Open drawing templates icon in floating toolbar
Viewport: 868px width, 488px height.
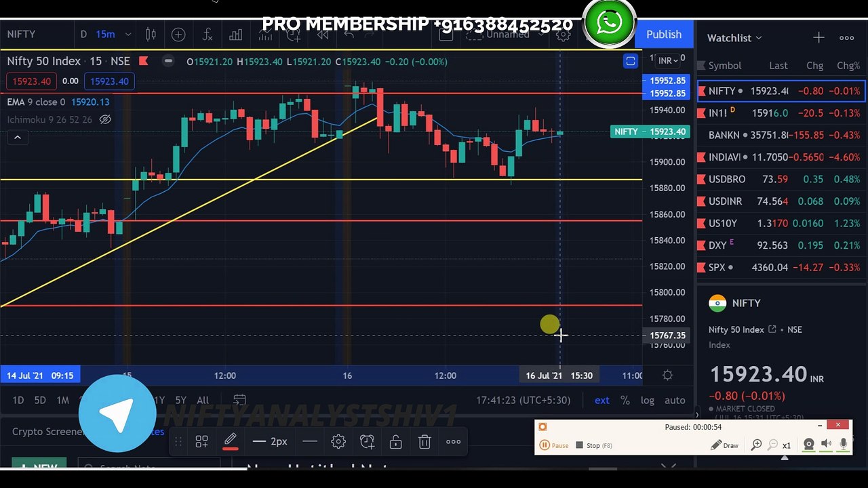click(201, 442)
